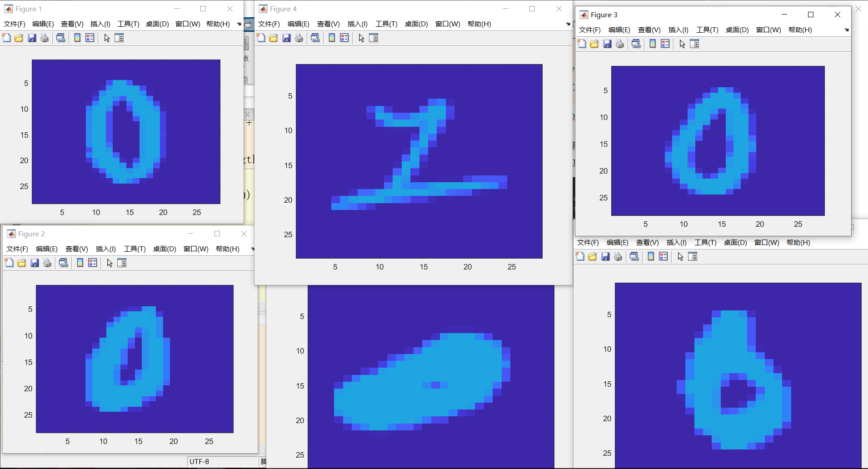Image resolution: width=868 pixels, height=469 pixels.
Task: Click UTF-8 encoding in status bar
Action: pyautogui.click(x=199, y=462)
